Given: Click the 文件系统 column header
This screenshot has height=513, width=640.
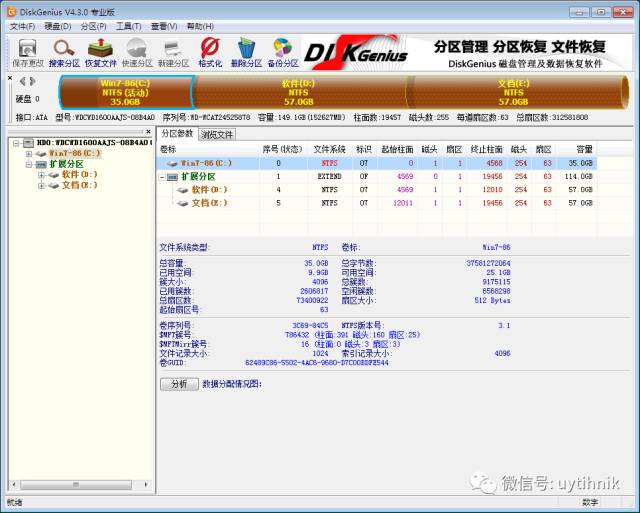Looking at the screenshot, I should [330, 149].
